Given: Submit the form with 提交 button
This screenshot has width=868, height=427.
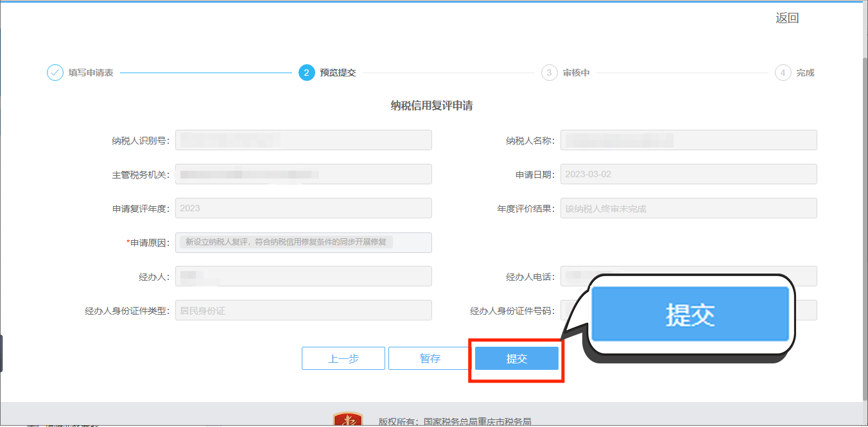Looking at the screenshot, I should click(x=517, y=358).
